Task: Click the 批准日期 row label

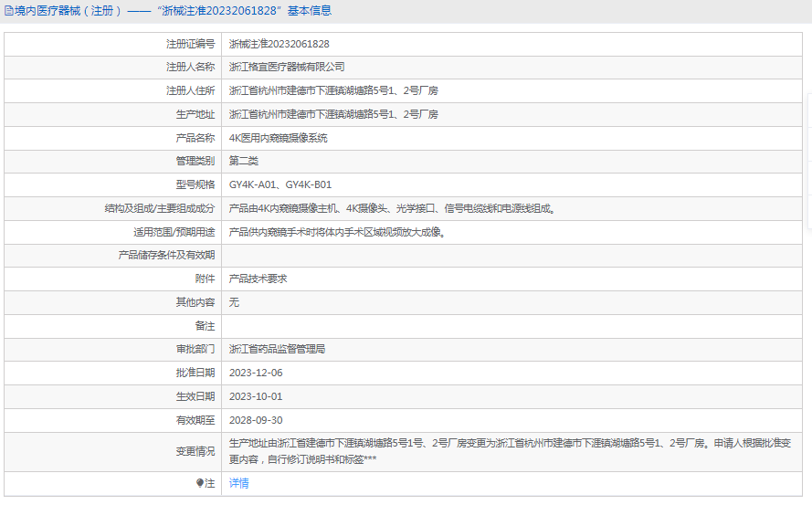Action: coord(195,373)
